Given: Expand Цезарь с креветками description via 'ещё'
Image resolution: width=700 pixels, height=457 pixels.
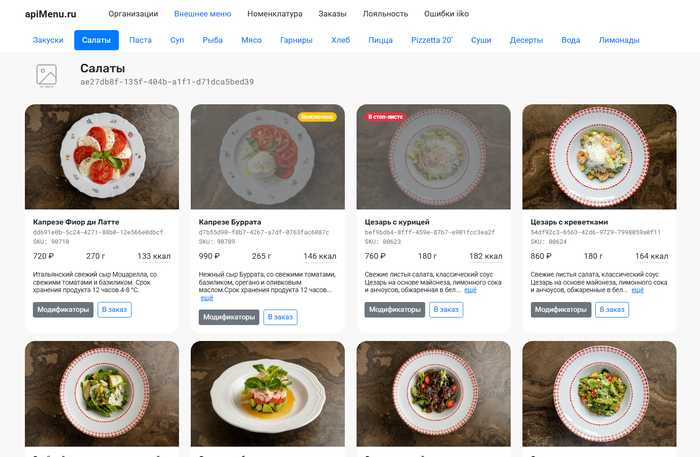Looking at the screenshot, I should (636, 290).
